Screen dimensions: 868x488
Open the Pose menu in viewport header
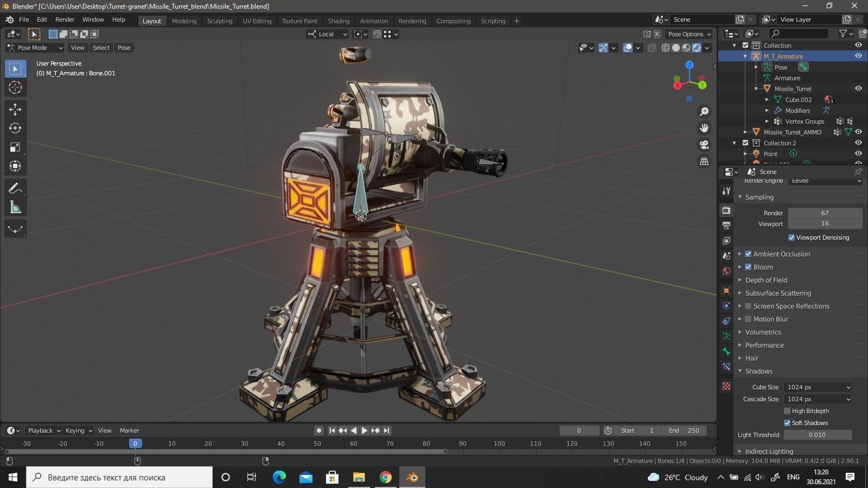click(x=124, y=48)
